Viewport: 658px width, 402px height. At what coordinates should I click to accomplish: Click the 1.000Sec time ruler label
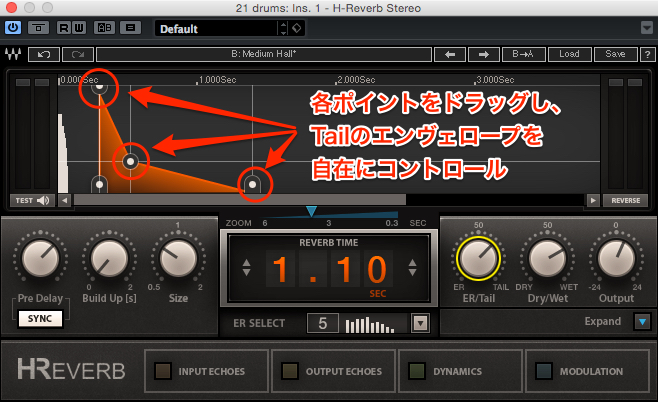pos(217,80)
